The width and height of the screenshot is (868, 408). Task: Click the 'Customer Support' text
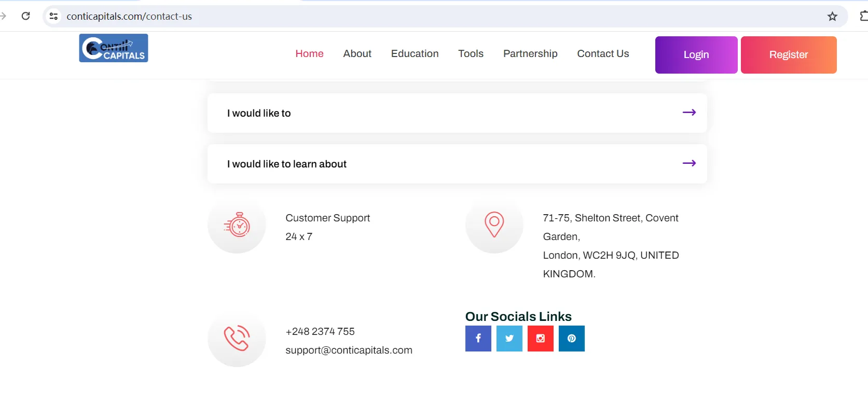pos(327,218)
